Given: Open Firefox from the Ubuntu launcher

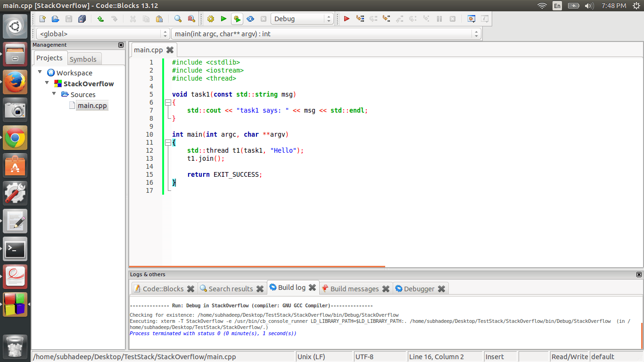Looking at the screenshot, I should click(15, 82).
